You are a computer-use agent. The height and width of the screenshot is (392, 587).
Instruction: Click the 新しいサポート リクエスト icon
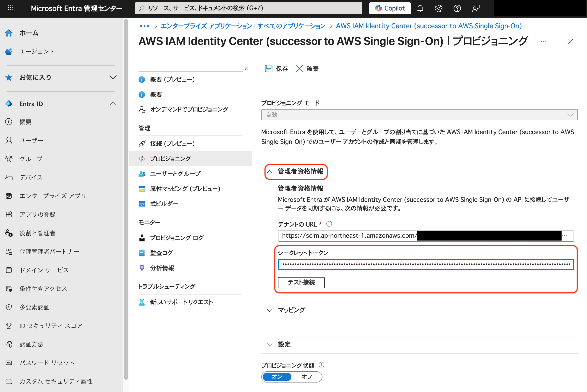tap(142, 302)
